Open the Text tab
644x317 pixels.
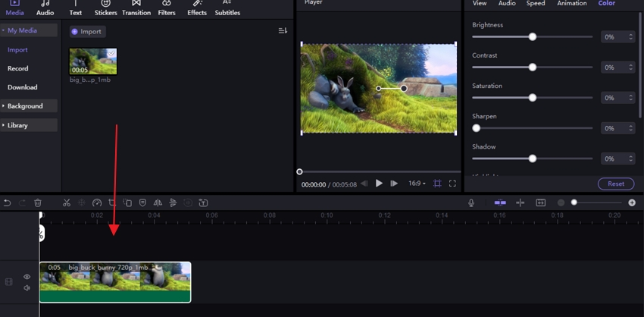pyautogui.click(x=76, y=8)
